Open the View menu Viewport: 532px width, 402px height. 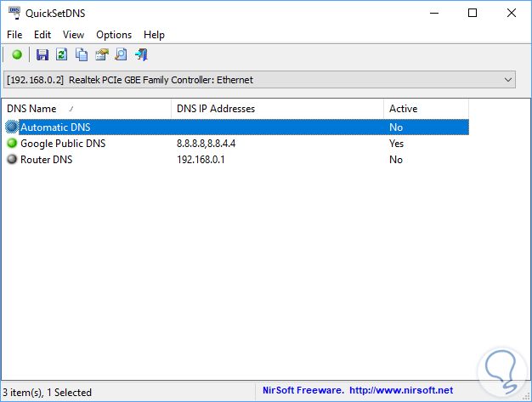pos(73,35)
